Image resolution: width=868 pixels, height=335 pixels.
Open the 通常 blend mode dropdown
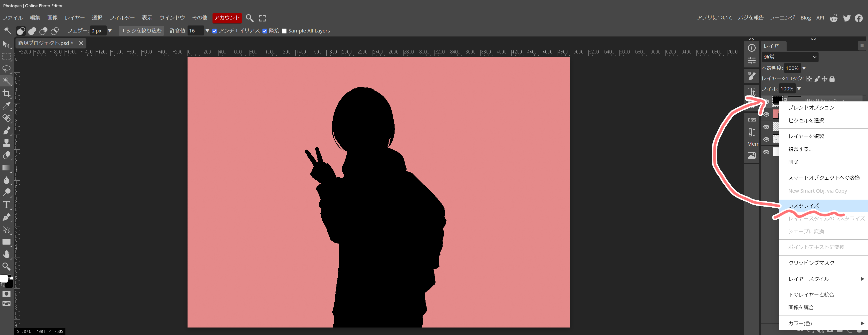coord(790,57)
